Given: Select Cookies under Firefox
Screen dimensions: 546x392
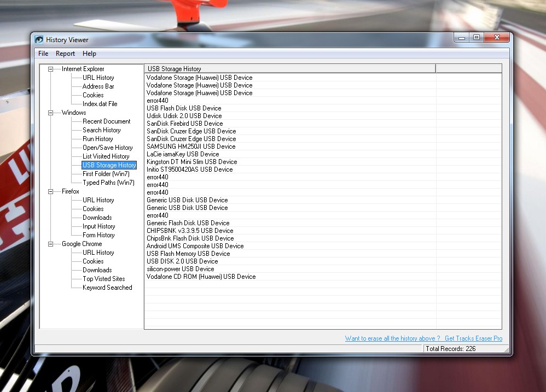Looking at the screenshot, I should (93, 209).
